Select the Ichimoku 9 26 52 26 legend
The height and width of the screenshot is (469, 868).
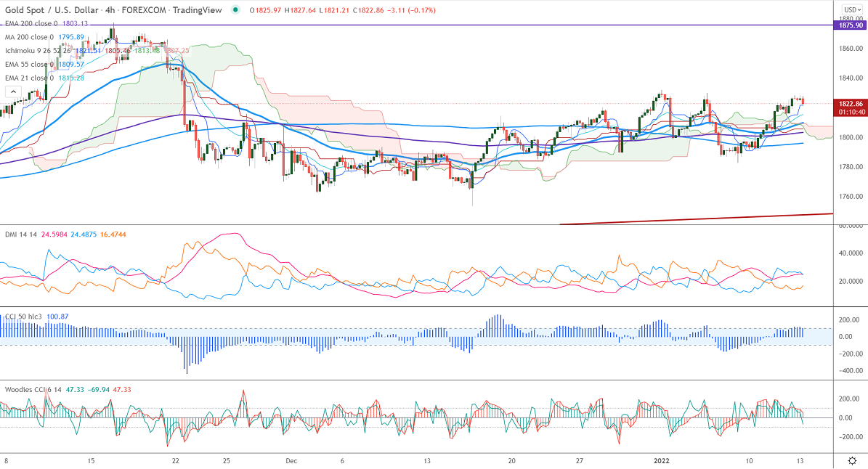click(x=38, y=50)
